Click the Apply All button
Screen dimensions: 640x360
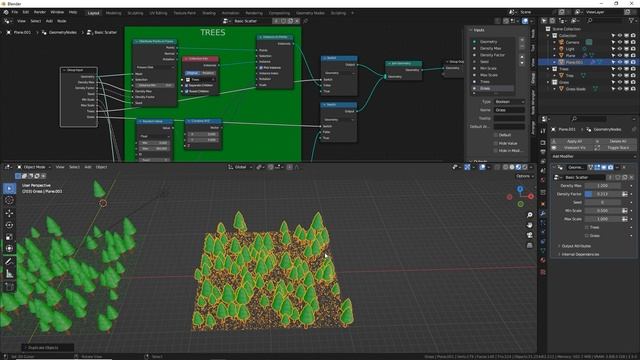(x=574, y=141)
